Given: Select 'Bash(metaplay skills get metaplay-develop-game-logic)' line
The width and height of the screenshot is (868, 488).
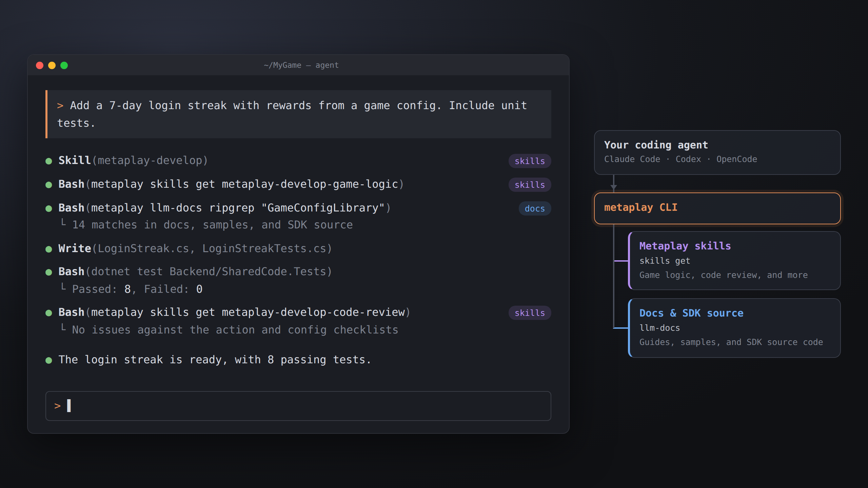Looking at the screenshot, I should point(231,184).
